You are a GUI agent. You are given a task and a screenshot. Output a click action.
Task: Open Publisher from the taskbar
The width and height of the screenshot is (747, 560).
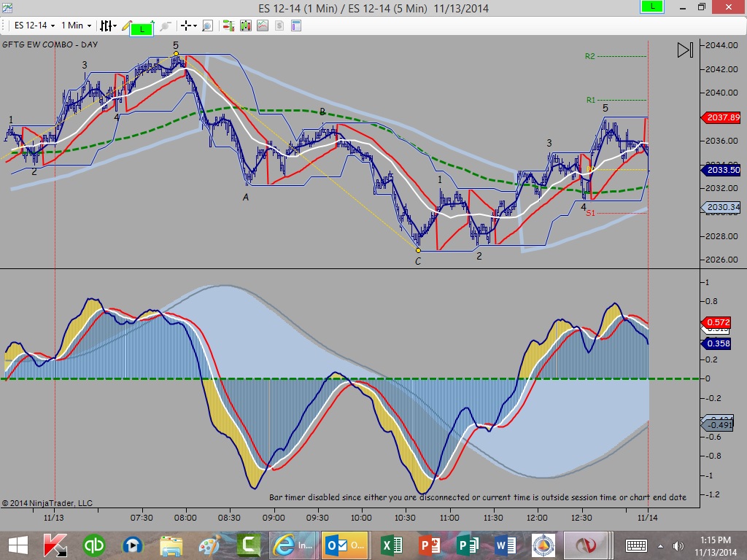click(x=468, y=545)
